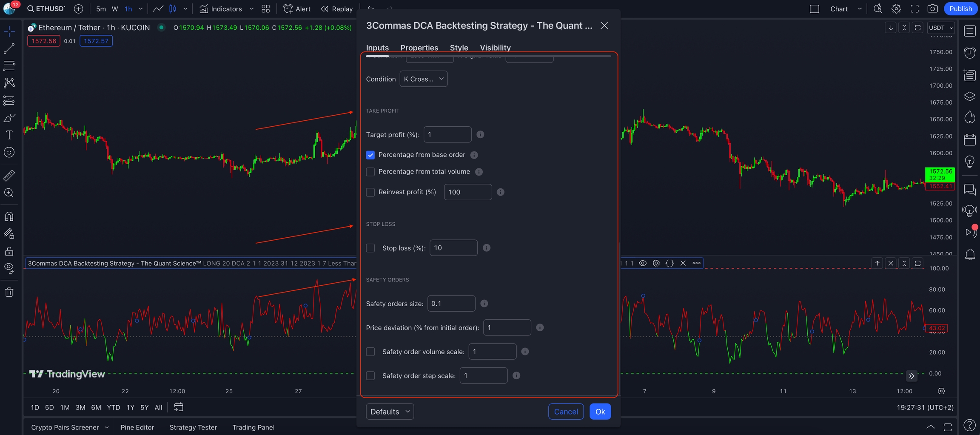The image size is (980, 435).
Task: Open strategy source code braces icon
Action: (669, 263)
